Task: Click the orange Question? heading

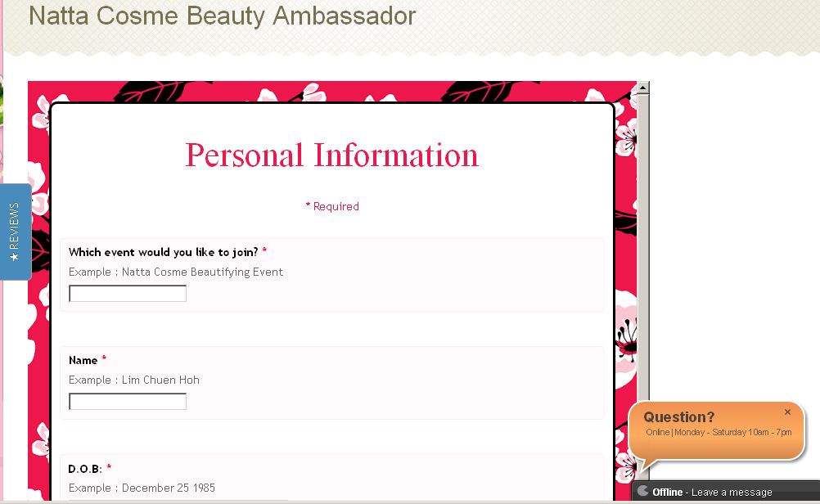Action: 678,417
